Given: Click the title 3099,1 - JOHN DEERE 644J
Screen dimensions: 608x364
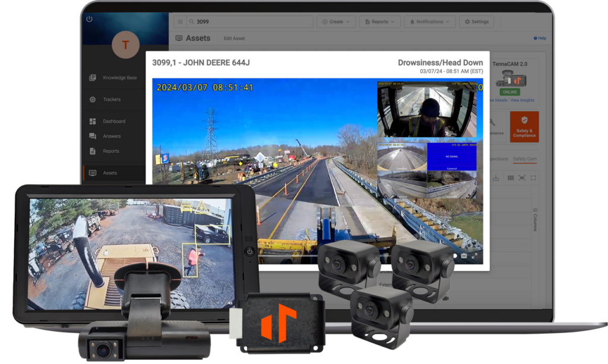Looking at the screenshot, I should tap(201, 63).
